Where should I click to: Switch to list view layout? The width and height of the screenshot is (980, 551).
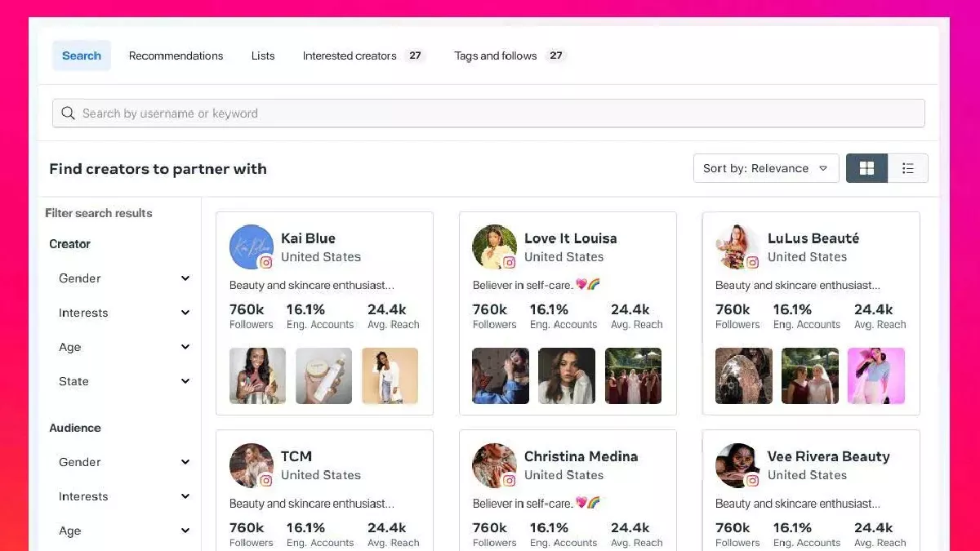[x=908, y=168]
